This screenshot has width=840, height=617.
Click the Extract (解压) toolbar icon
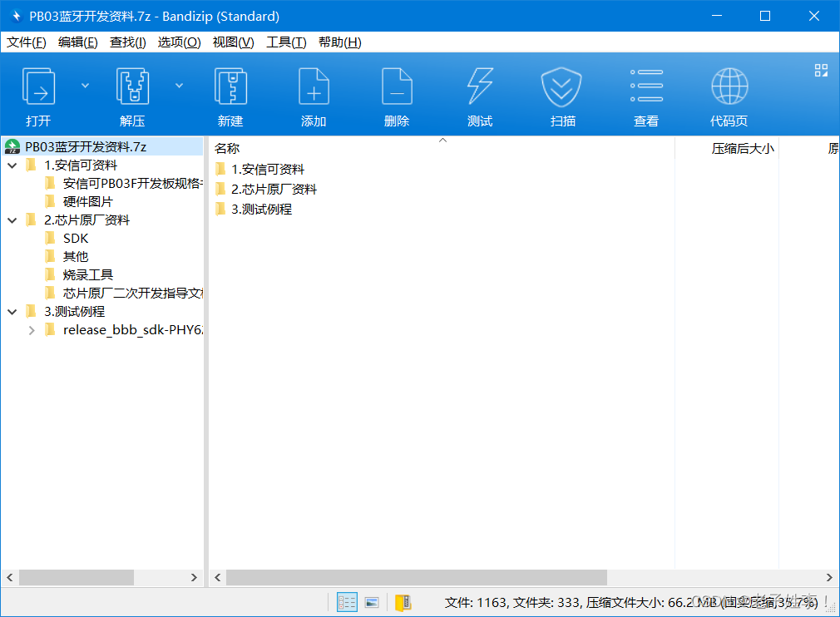132,86
